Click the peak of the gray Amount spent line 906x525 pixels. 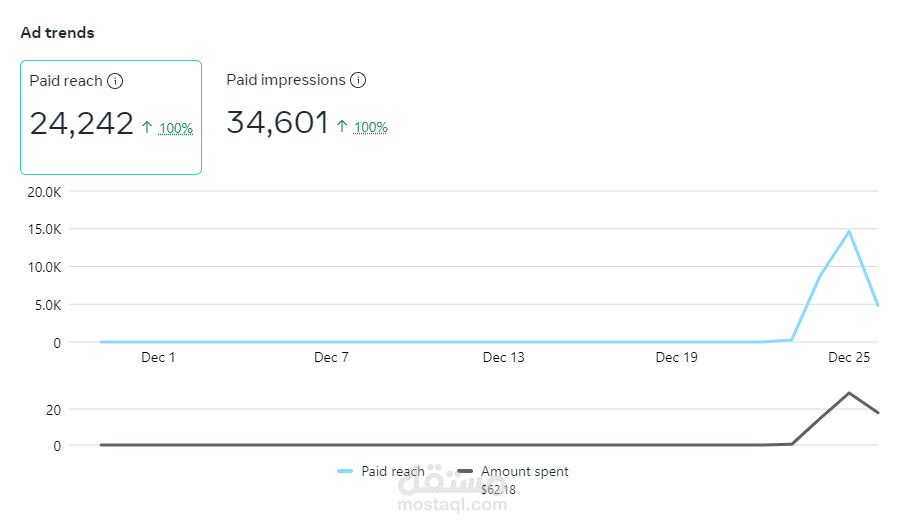tap(849, 393)
